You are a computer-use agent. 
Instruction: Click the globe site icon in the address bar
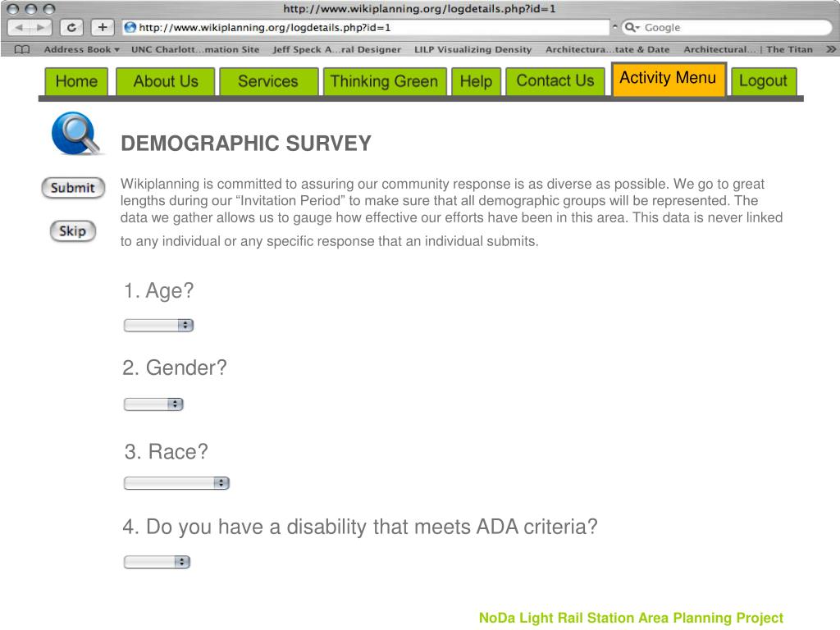click(x=130, y=27)
